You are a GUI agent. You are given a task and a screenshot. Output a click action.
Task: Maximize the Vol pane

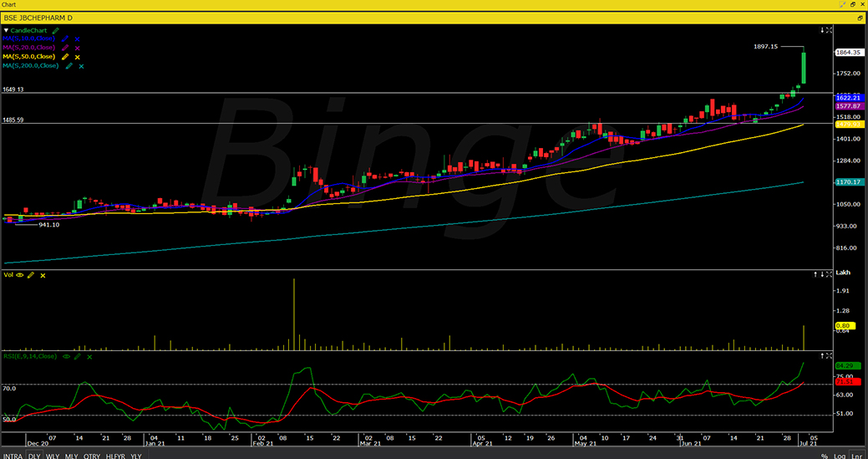tap(829, 274)
